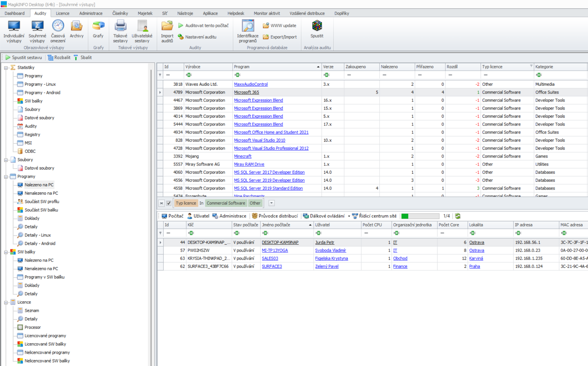Screen dimensions: 588x366
Task: Open Řídicí centrum sítě
Action: tap(374, 216)
